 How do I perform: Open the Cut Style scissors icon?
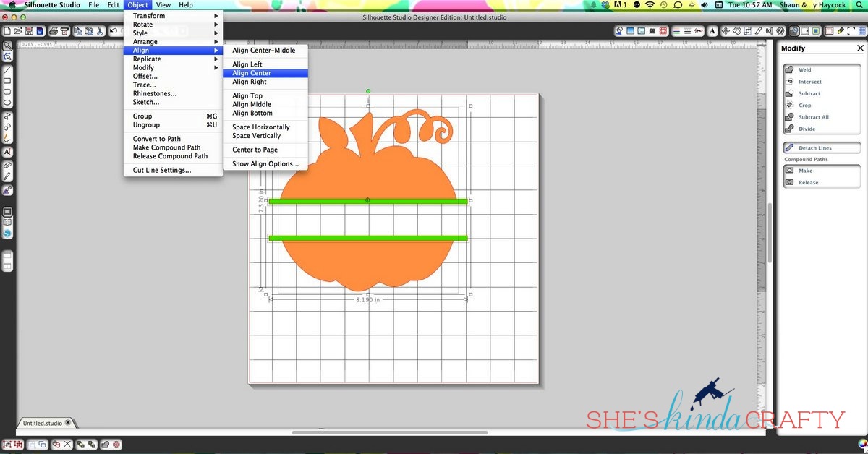pos(699,31)
